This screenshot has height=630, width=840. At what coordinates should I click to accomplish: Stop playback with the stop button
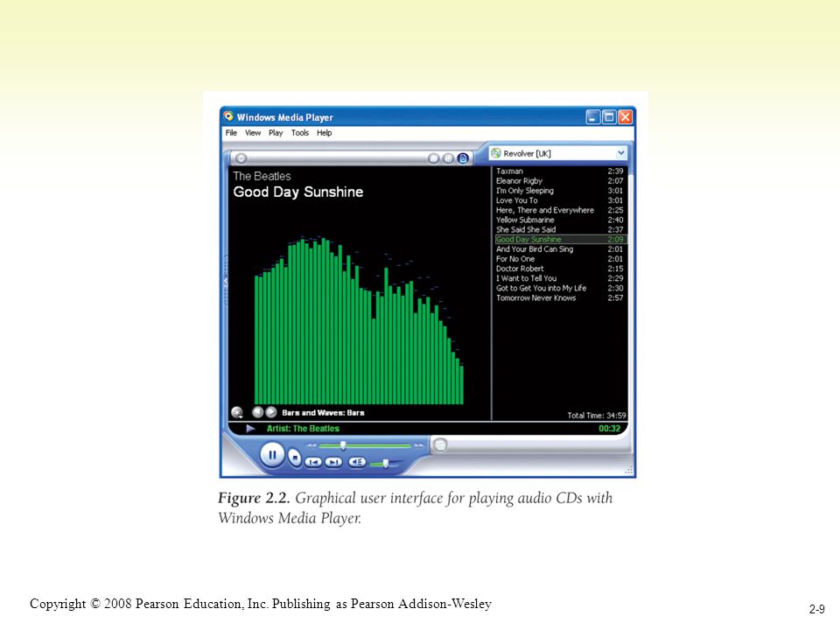[294, 458]
